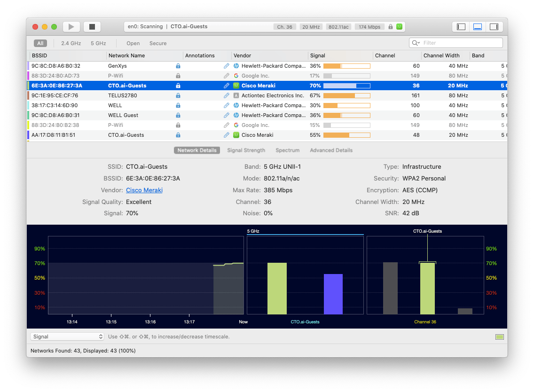Show only Open networks

[133, 43]
